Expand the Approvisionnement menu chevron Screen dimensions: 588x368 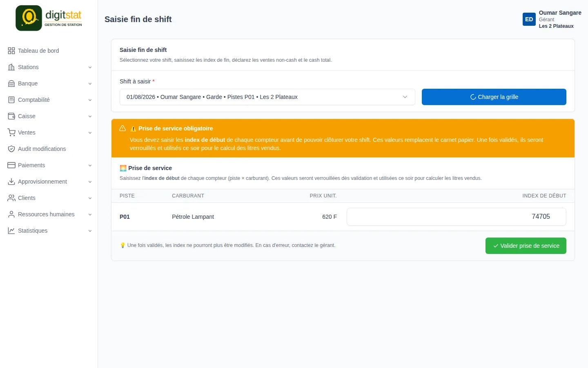(90, 182)
